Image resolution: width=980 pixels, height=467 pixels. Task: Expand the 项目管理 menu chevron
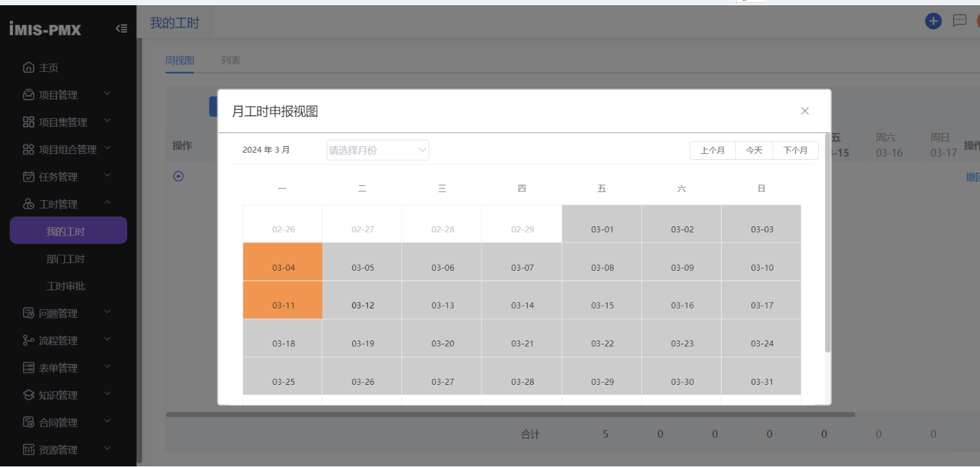[108, 94]
